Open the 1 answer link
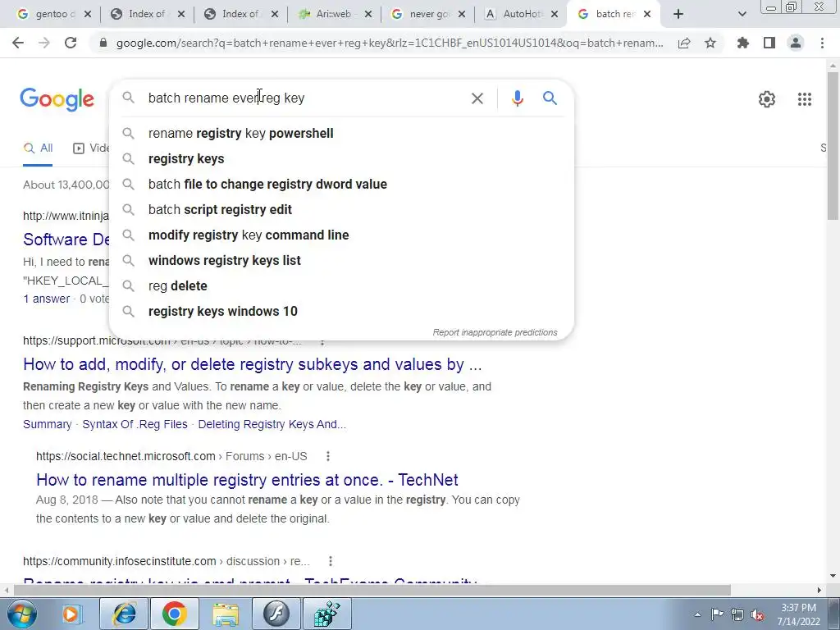Viewport: 840px width, 630px height. point(47,299)
